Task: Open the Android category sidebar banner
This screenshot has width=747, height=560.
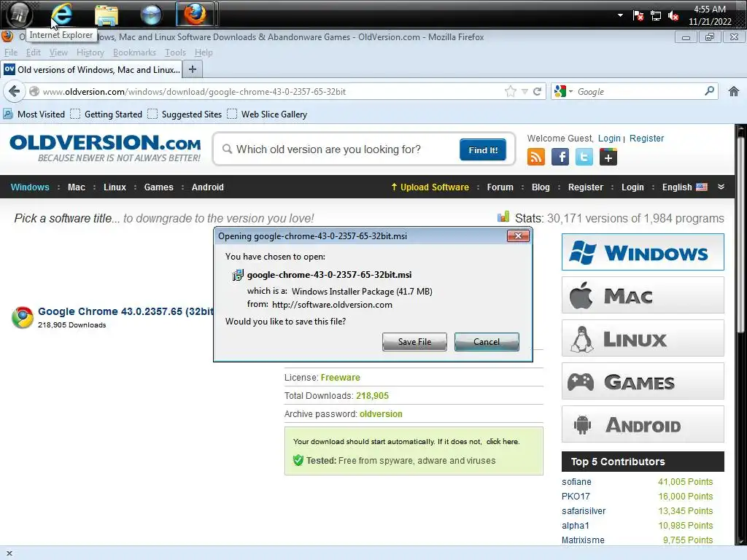Action: 643,424
